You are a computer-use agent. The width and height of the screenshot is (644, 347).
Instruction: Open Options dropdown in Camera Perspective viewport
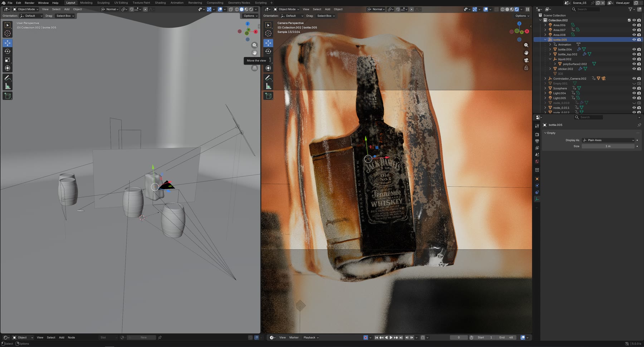(x=522, y=16)
